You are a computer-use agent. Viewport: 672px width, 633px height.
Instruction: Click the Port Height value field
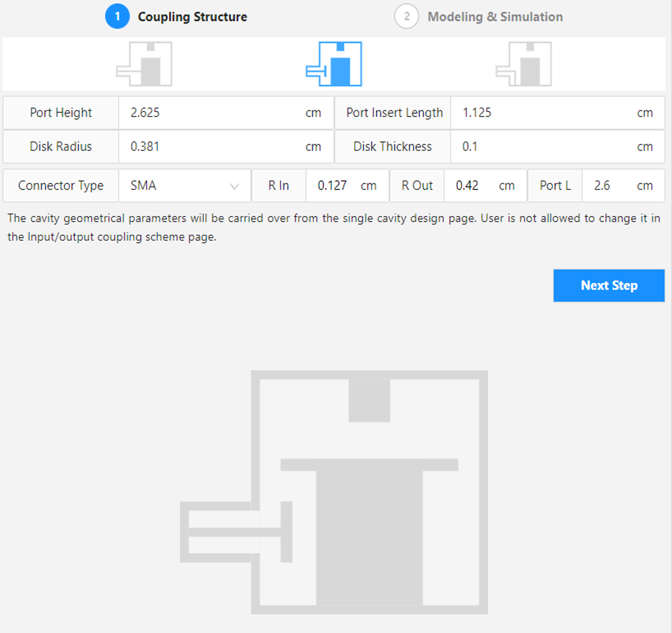click(214, 113)
